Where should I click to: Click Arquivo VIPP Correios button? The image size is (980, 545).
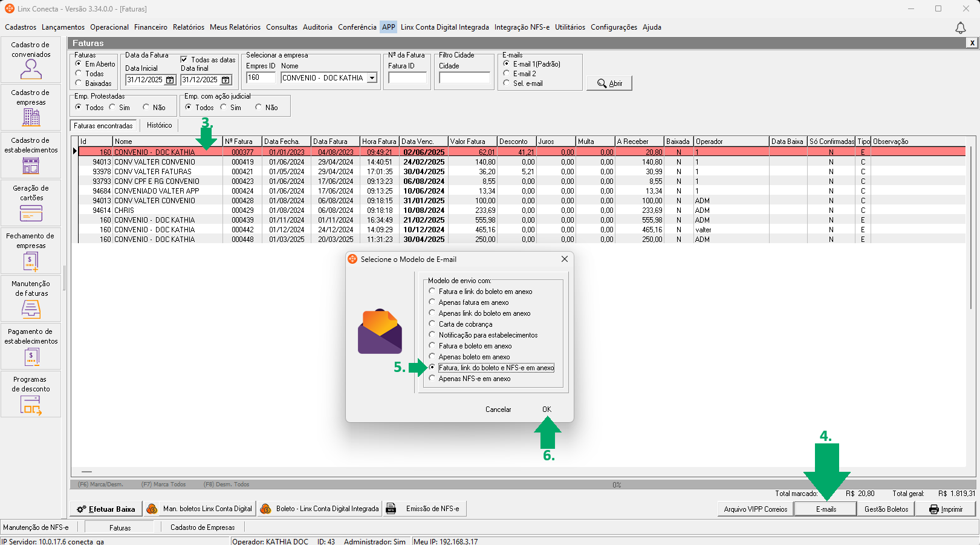click(756, 509)
